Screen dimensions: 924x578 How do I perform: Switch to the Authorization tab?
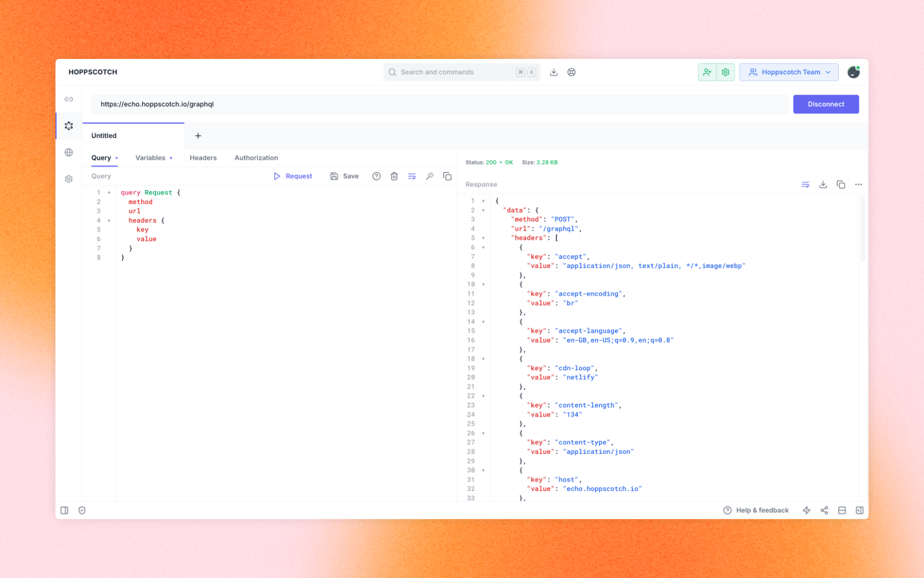click(256, 158)
